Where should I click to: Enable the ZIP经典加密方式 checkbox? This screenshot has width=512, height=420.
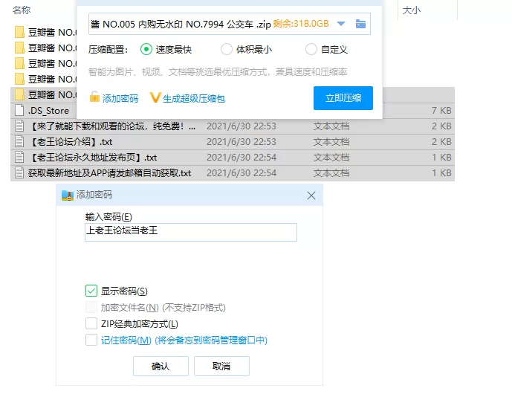[91, 324]
